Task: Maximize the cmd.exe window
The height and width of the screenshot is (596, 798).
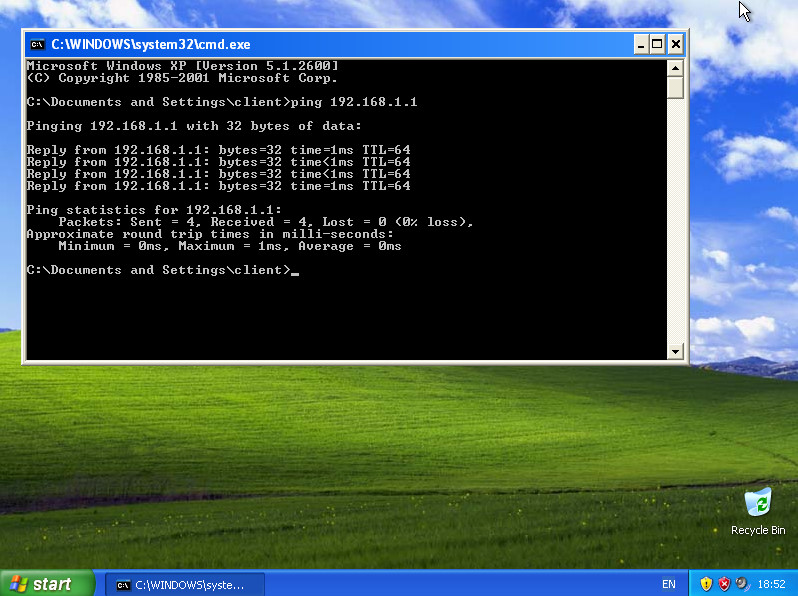Action: (658, 44)
